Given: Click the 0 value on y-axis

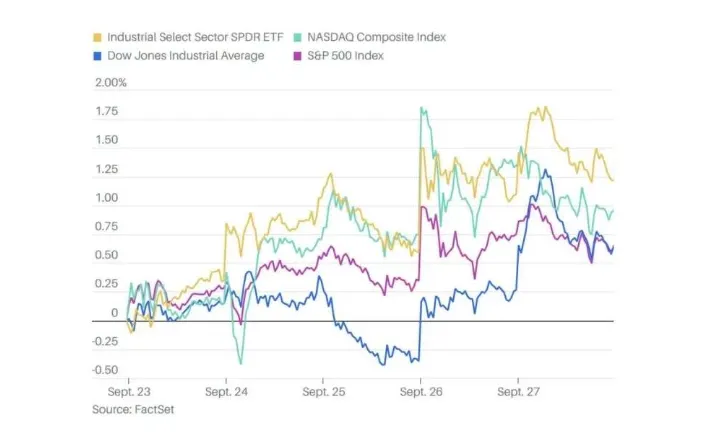Looking at the screenshot, I should click(x=114, y=313).
